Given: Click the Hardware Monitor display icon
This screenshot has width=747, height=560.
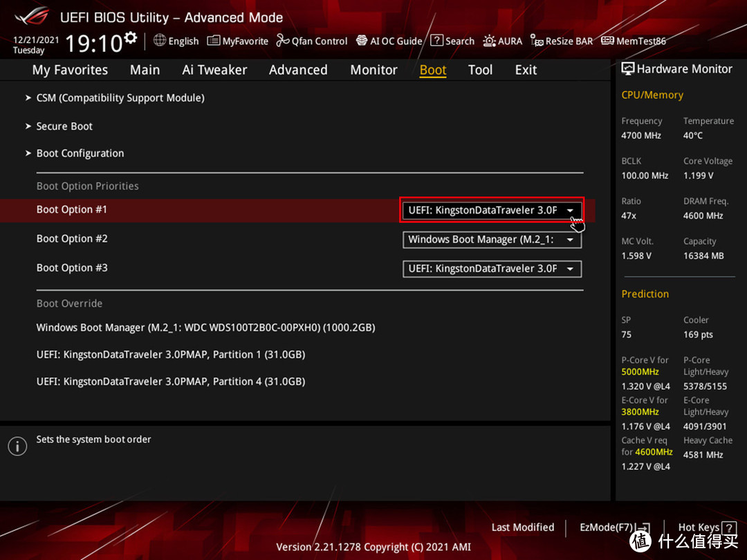Looking at the screenshot, I should [x=628, y=69].
